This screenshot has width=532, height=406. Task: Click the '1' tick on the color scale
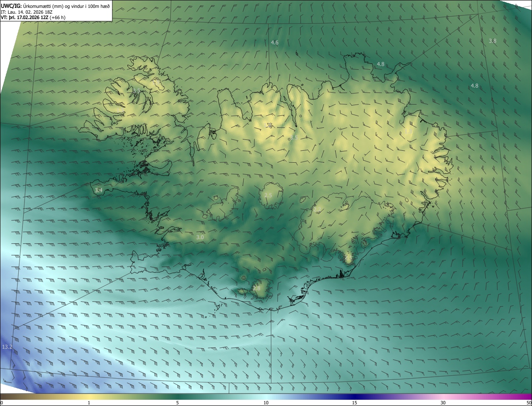point(89,403)
